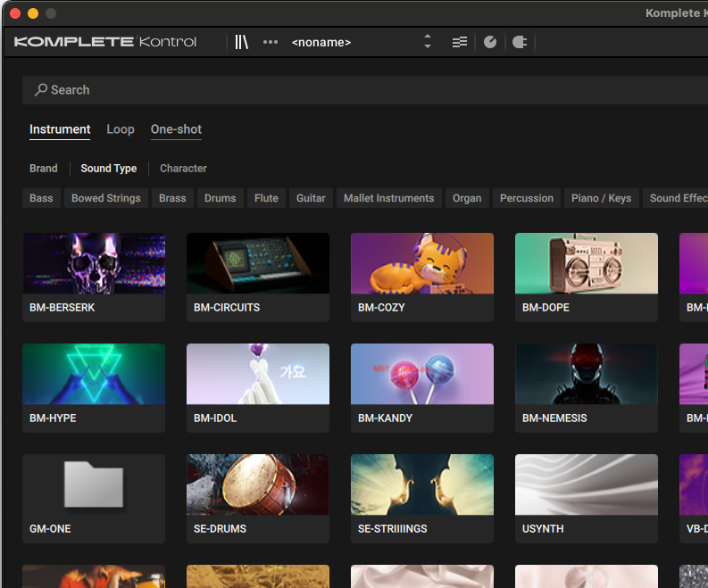Toggle the Percussion tag filter
Screen dimensions: 708x588
pyautogui.click(x=527, y=198)
